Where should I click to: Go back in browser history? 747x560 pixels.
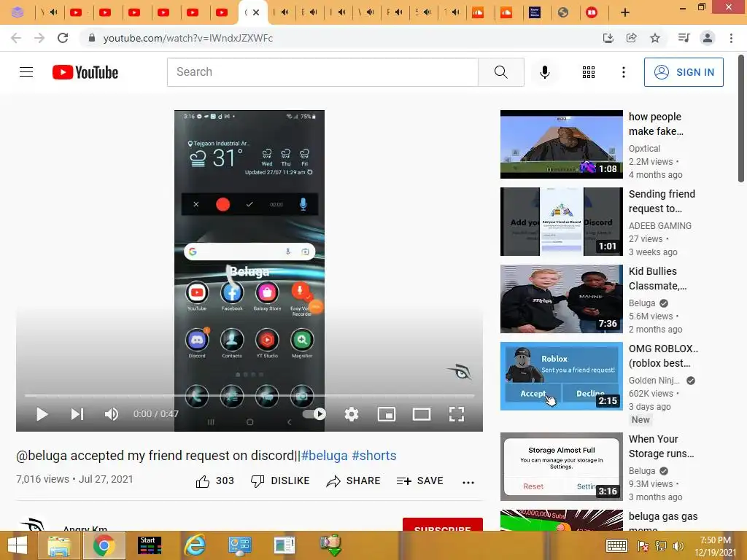pos(16,38)
